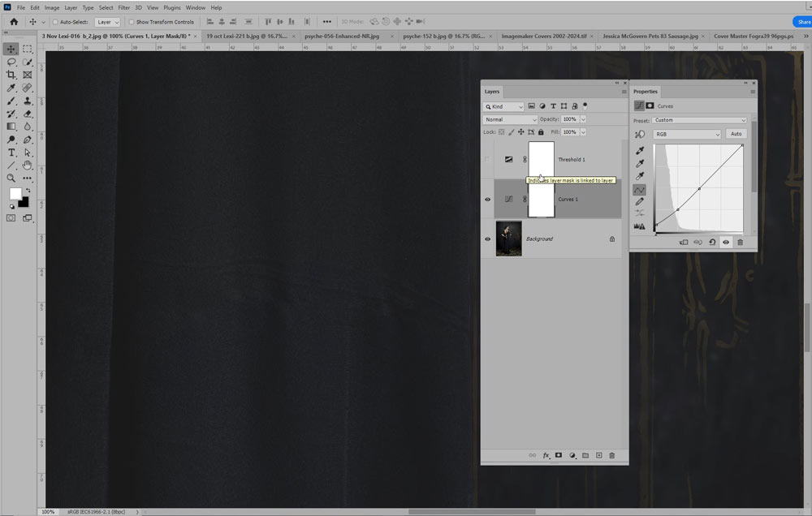Select the Brush tool
This screenshot has width=812, height=516.
coord(11,101)
